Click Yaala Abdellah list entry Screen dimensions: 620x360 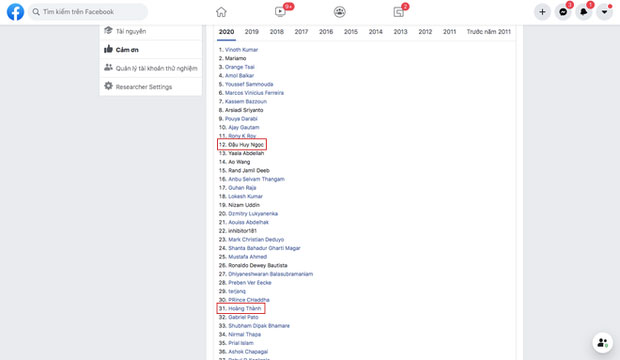coord(246,153)
